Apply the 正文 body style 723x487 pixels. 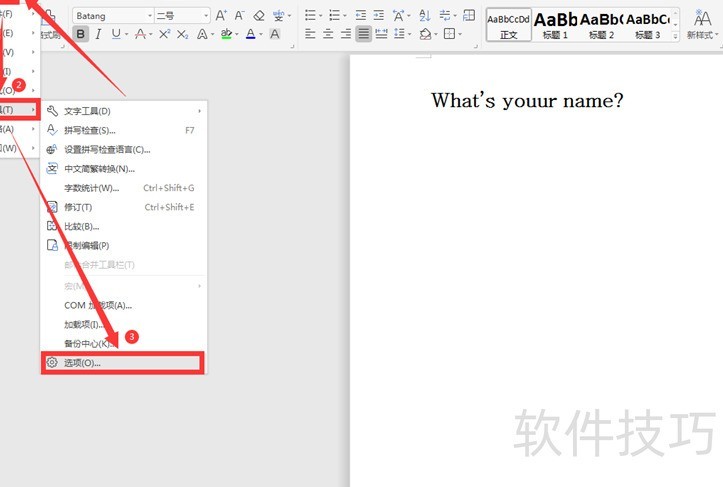click(509, 24)
